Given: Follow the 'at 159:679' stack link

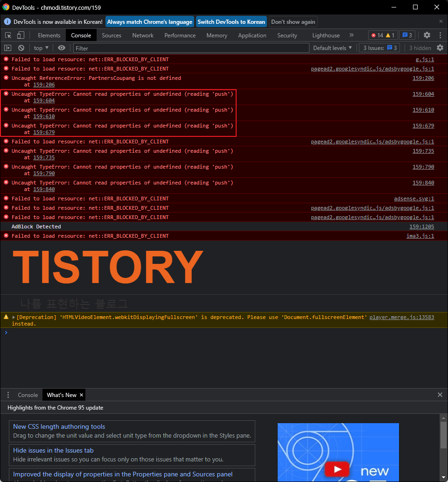Looking at the screenshot, I should pos(44,132).
